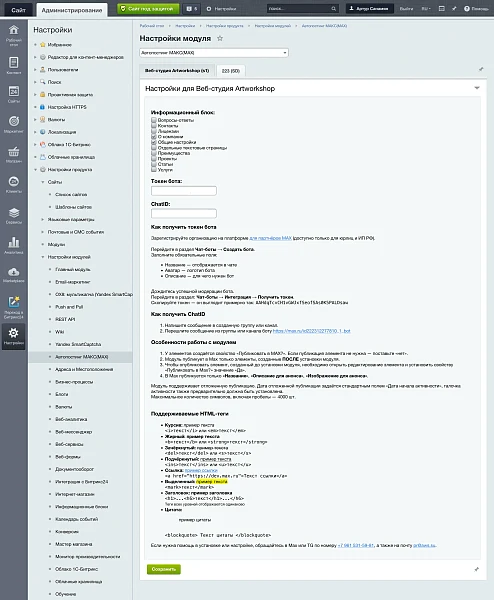Screen dimensions: 494x600
Task: Click the Помощь help question icon
Action: [476, 8]
